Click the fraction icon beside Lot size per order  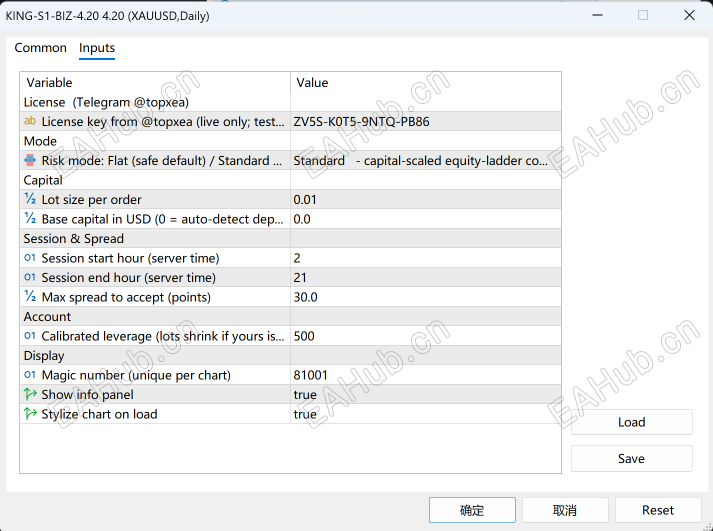point(30,199)
